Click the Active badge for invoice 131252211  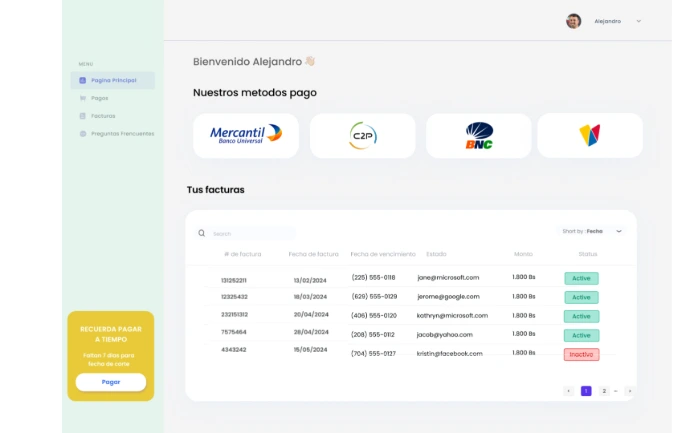[581, 278]
